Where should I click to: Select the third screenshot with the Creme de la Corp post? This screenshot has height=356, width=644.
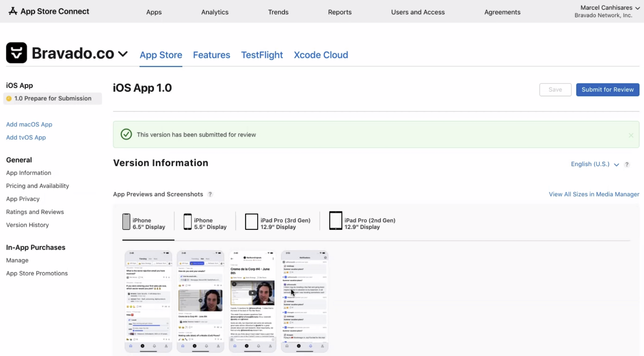coord(253,302)
